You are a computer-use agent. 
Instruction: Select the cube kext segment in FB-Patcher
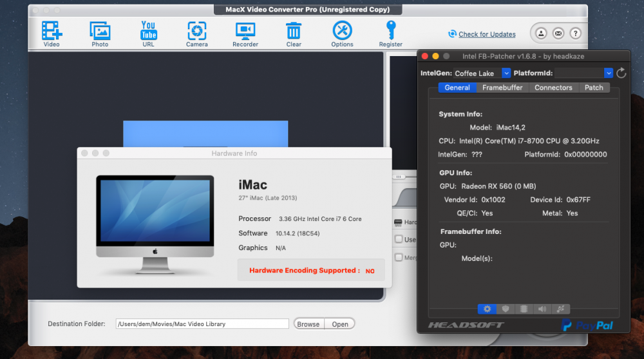pyautogui.click(x=506, y=309)
